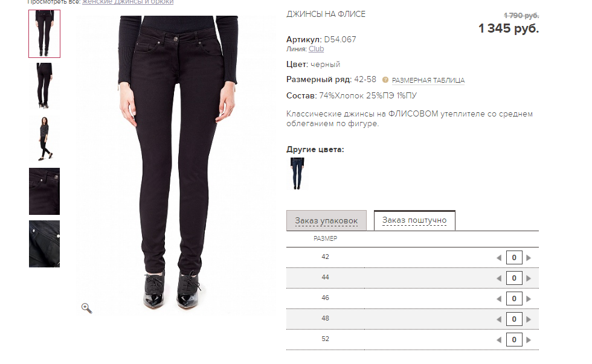This screenshot has width=592, height=364.
Task: Show the second back-view thumbnail
Action: click(44, 86)
